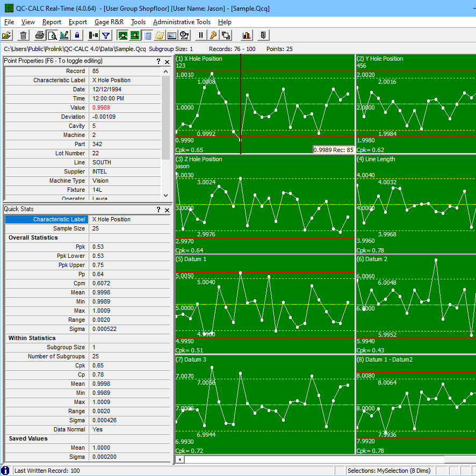
Task: Toggle the calculator stats panel icon
Action: [x=148, y=35]
